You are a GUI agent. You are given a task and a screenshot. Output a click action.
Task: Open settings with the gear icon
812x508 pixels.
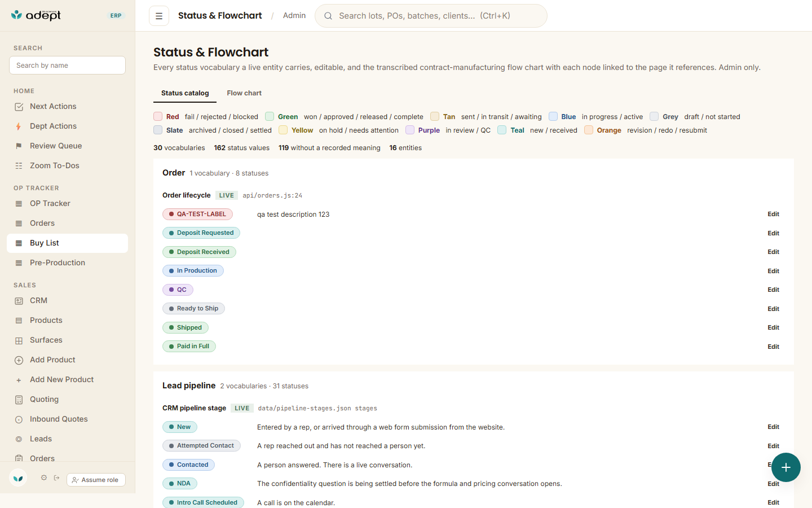pyautogui.click(x=44, y=478)
